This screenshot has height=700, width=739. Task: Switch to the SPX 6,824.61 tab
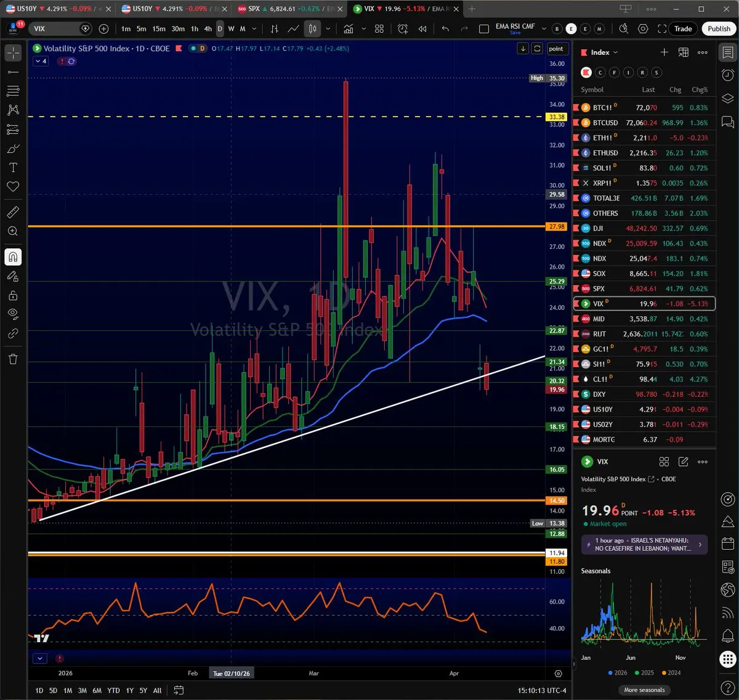tap(288, 9)
